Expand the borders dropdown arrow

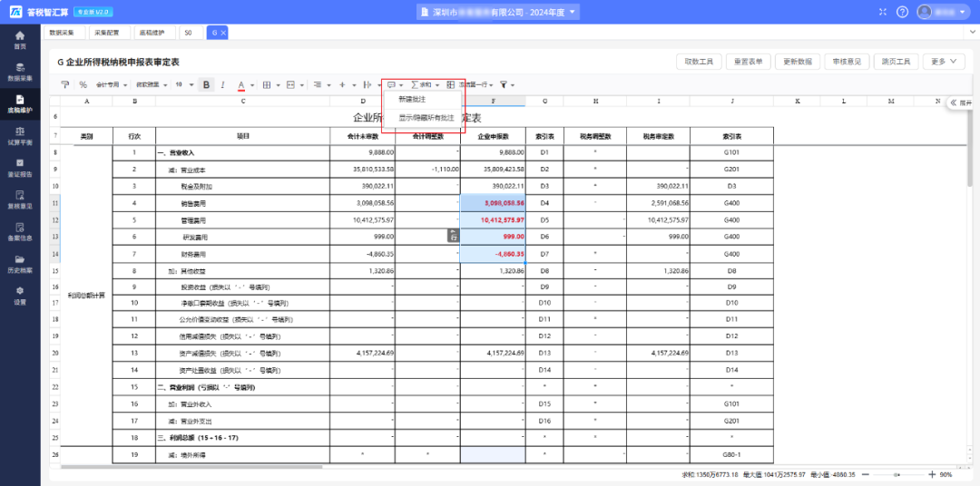coord(277,85)
